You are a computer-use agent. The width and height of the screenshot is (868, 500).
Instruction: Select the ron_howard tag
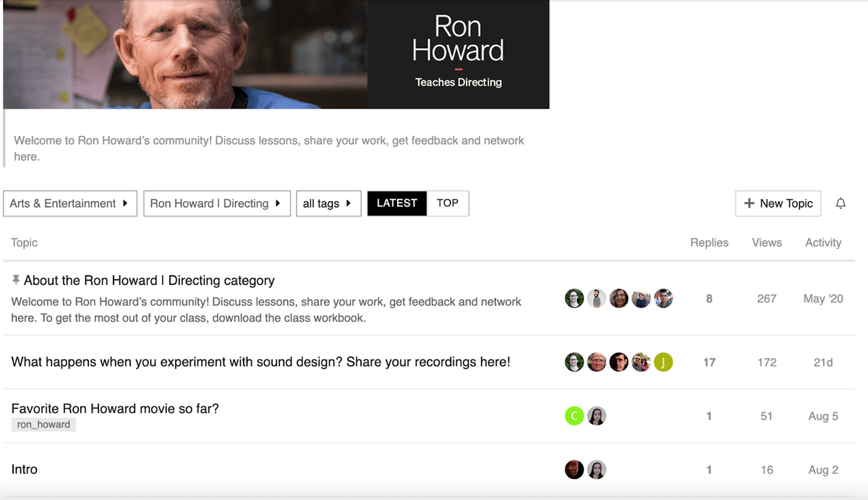click(x=43, y=425)
